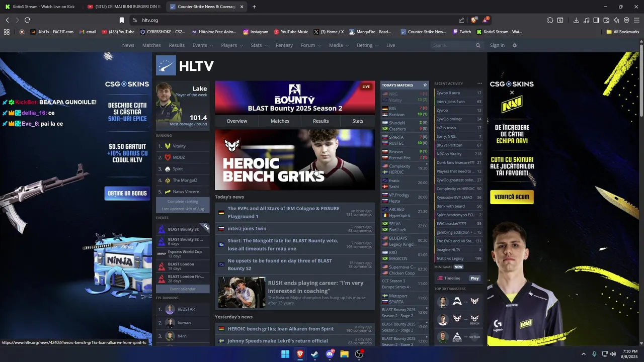Share this page from the address bar
644x362 pixels.
click(461, 20)
